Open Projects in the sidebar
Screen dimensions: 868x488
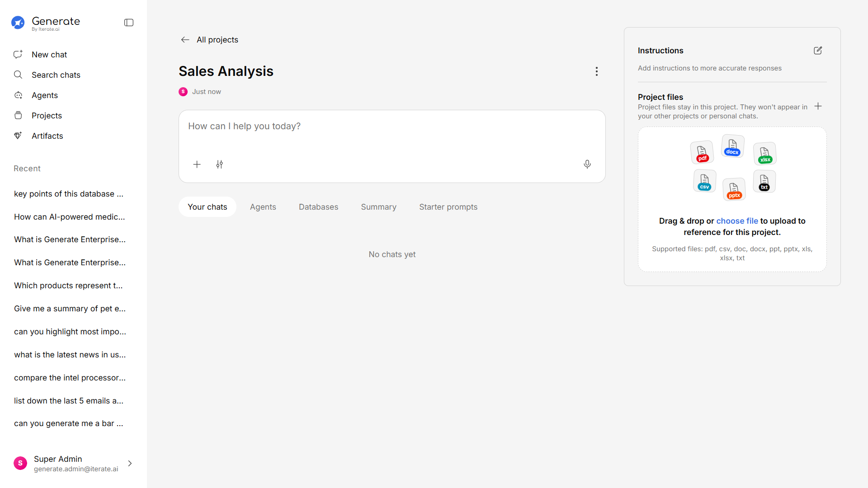pos(47,116)
